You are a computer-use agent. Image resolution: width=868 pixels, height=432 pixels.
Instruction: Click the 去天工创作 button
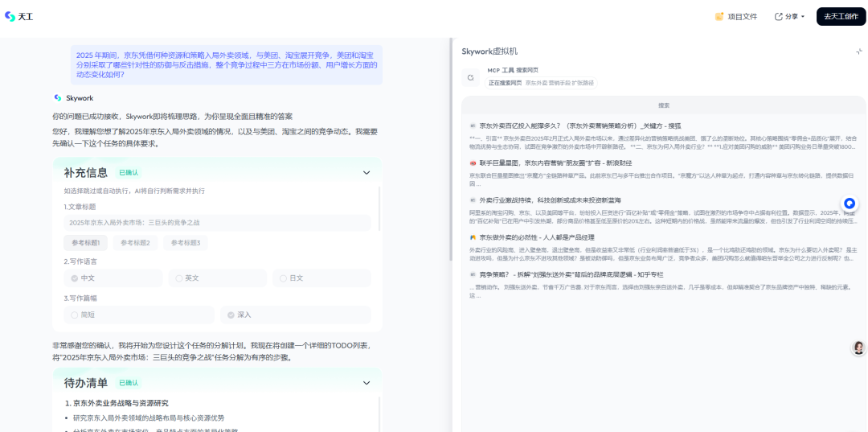841,16
